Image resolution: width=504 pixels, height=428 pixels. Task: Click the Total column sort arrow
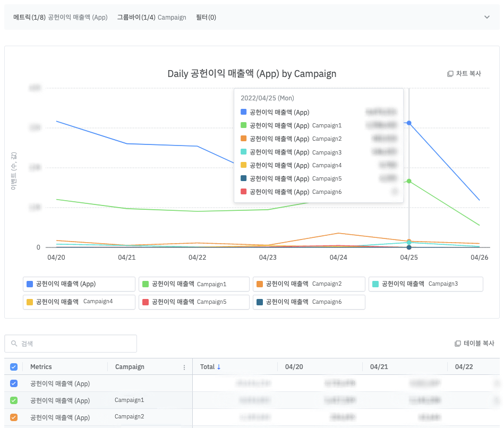point(219,367)
